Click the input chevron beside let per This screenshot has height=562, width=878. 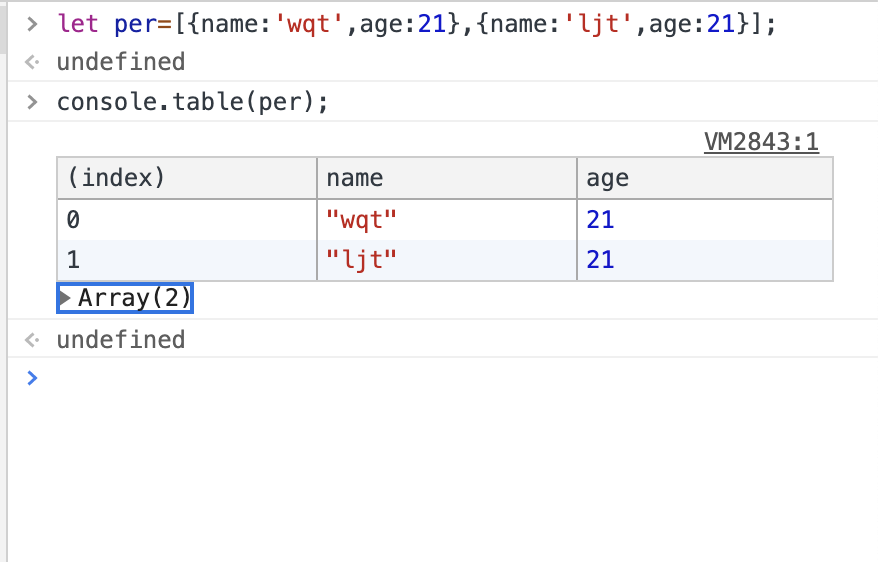(32, 22)
